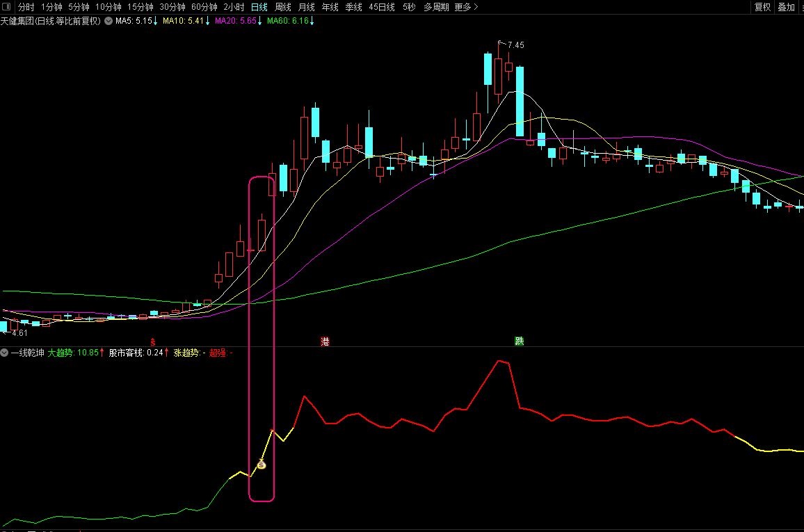
Task: Open the 一线乾坤 indicator dropdown arrow
Action: 4,353
